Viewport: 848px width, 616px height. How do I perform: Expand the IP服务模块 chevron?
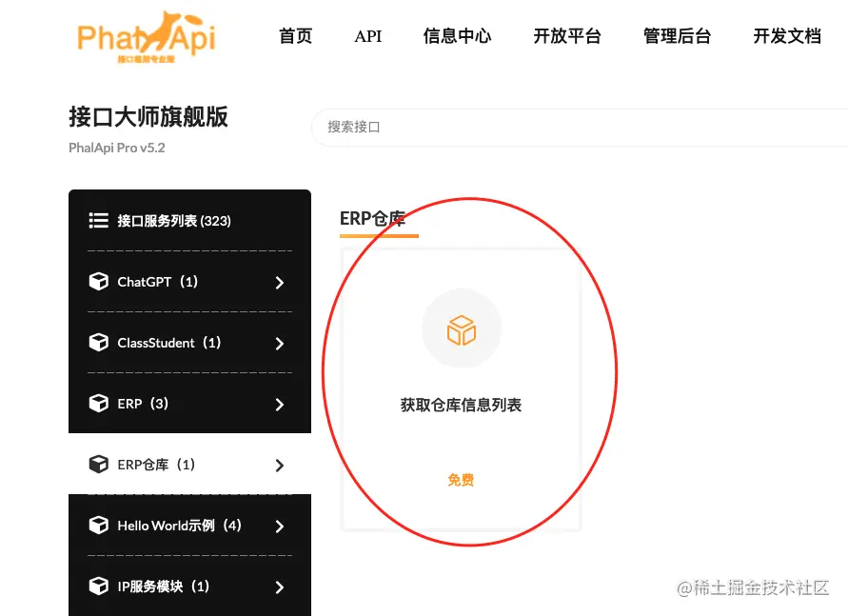(x=280, y=587)
